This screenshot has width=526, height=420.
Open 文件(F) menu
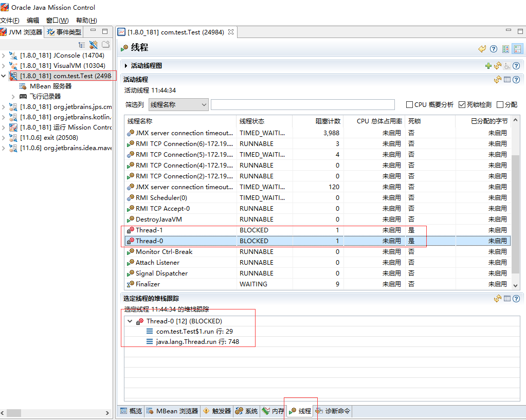pyautogui.click(x=10, y=21)
